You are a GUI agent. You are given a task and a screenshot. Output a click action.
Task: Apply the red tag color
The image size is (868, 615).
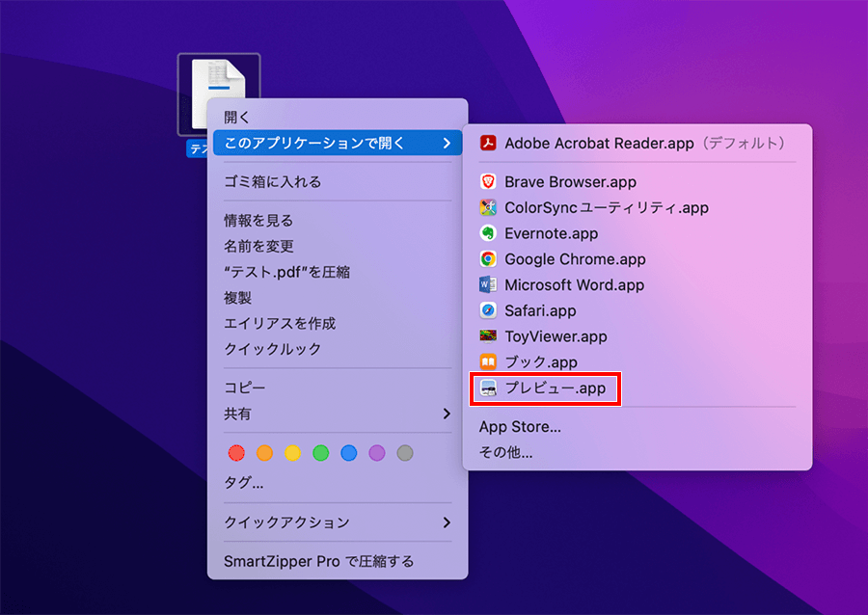pos(236,453)
